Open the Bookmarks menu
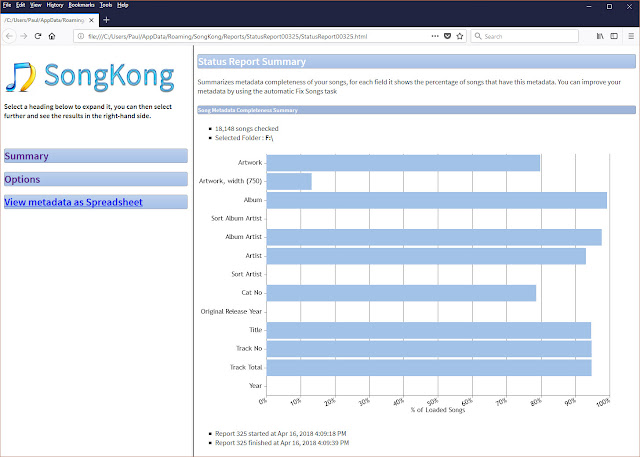This screenshot has width=640, height=457. (x=82, y=5)
